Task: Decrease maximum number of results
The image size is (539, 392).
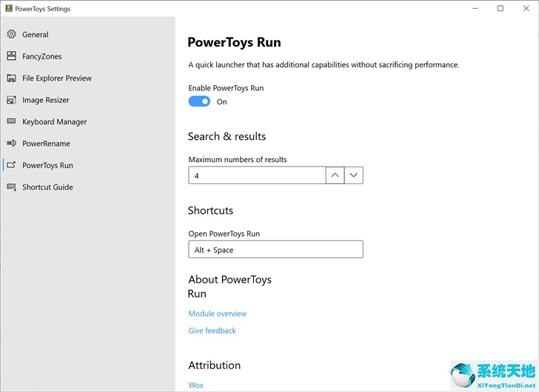Action: tap(354, 175)
